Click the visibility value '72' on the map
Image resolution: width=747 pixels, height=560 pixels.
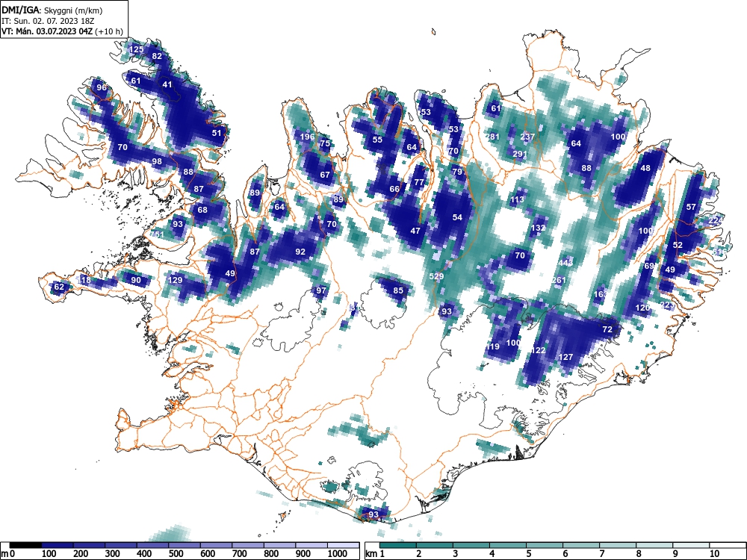(x=607, y=329)
